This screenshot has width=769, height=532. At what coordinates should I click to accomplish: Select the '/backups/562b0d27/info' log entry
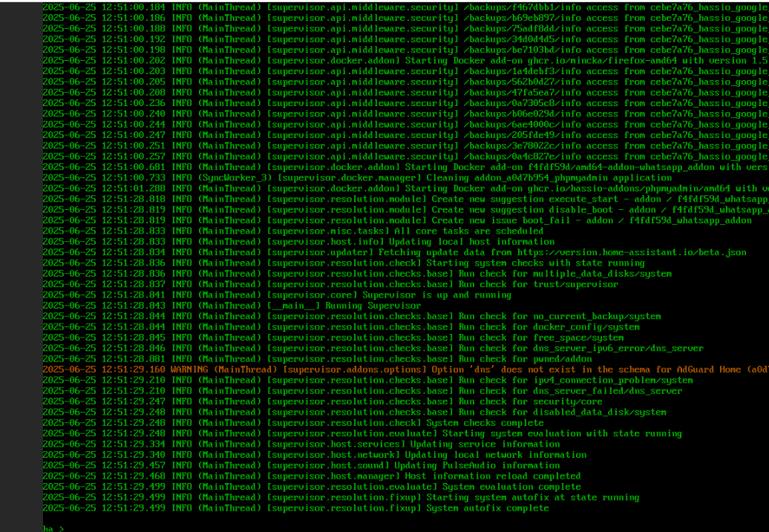click(x=405, y=82)
